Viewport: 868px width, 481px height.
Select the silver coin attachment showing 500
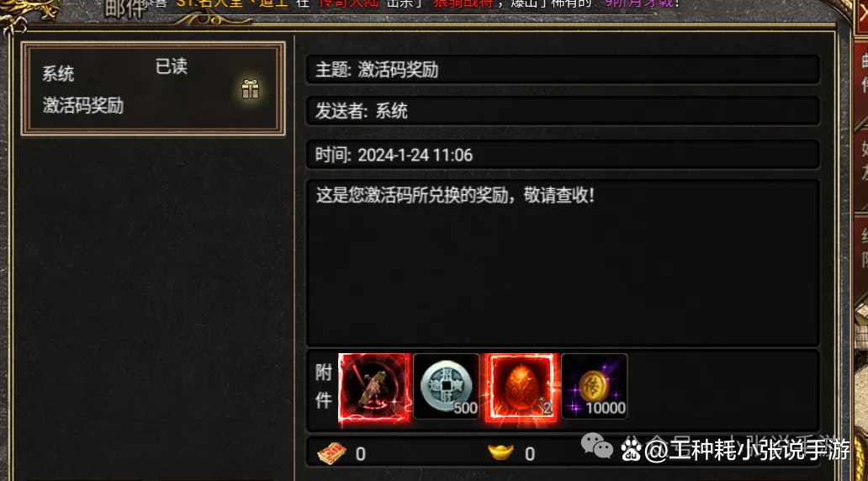pyautogui.click(x=446, y=386)
